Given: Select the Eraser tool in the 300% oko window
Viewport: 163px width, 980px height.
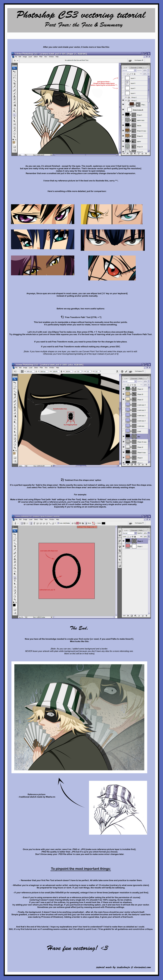Looking at the screenshot, I should tap(15, 413).
